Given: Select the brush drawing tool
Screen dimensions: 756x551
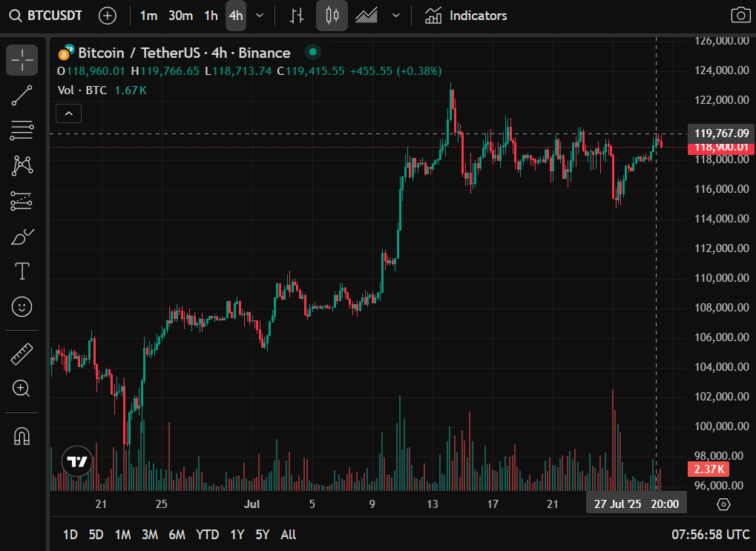Looking at the screenshot, I should [x=22, y=237].
